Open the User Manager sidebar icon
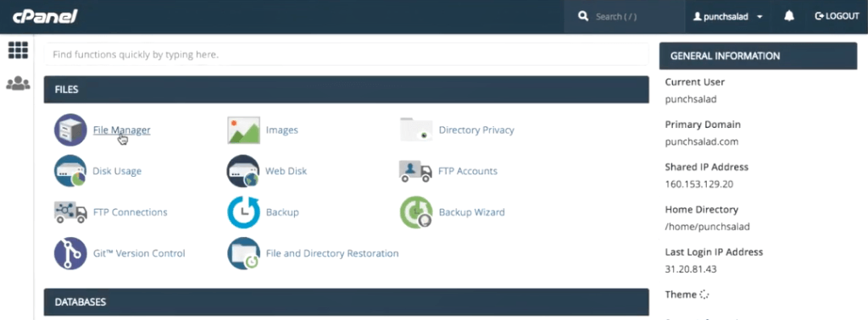The height and width of the screenshot is (320, 868). click(18, 84)
